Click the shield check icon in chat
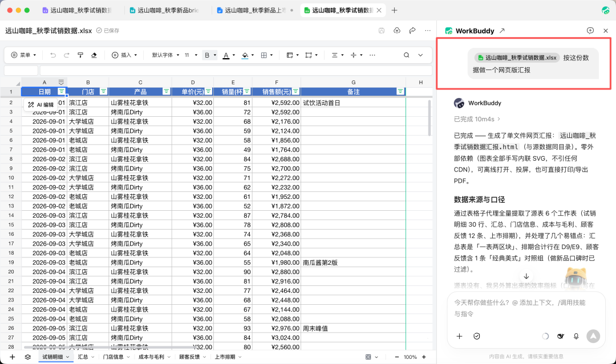The width and height of the screenshot is (616, 364). (x=476, y=336)
